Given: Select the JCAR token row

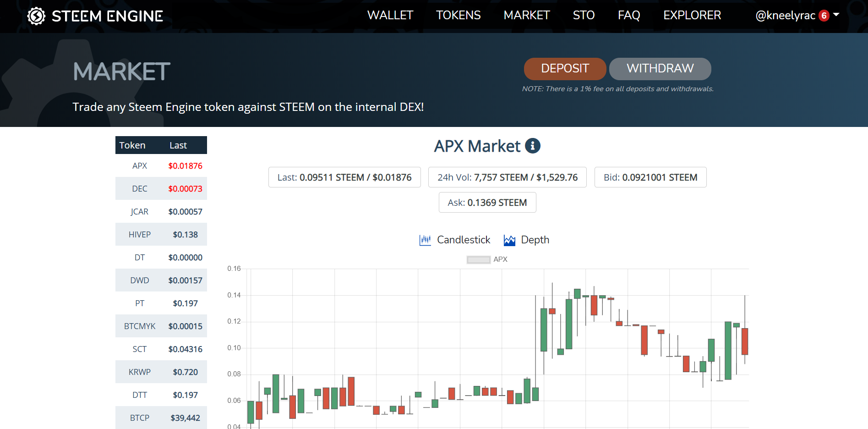Looking at the screenshot, I should tap(161, 211).
